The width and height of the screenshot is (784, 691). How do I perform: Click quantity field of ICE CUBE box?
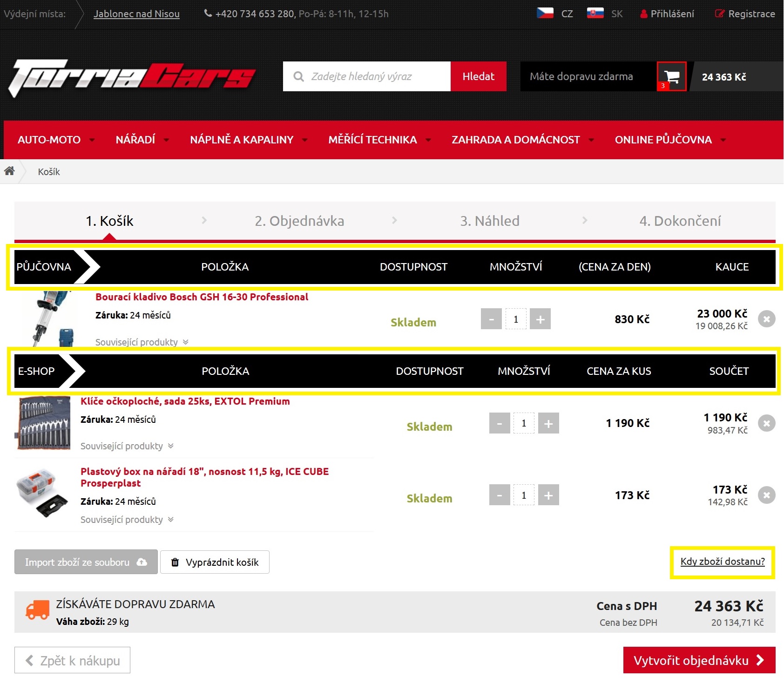click(524, 495)
